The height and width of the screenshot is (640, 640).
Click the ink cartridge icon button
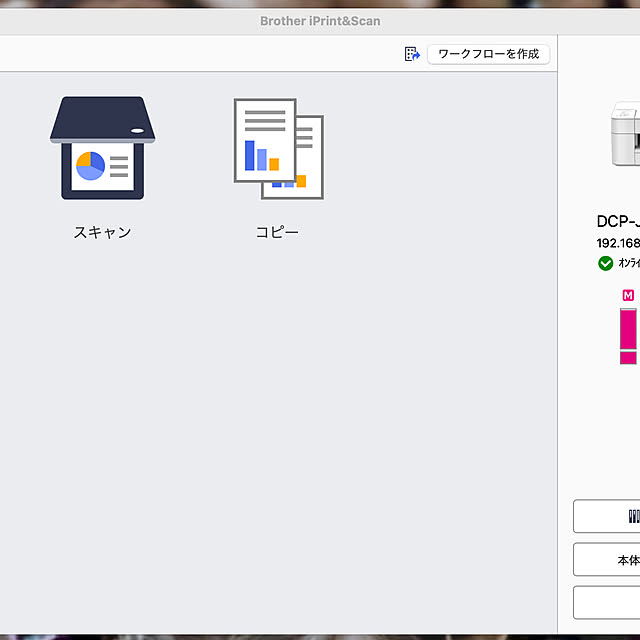pos(607,516)
